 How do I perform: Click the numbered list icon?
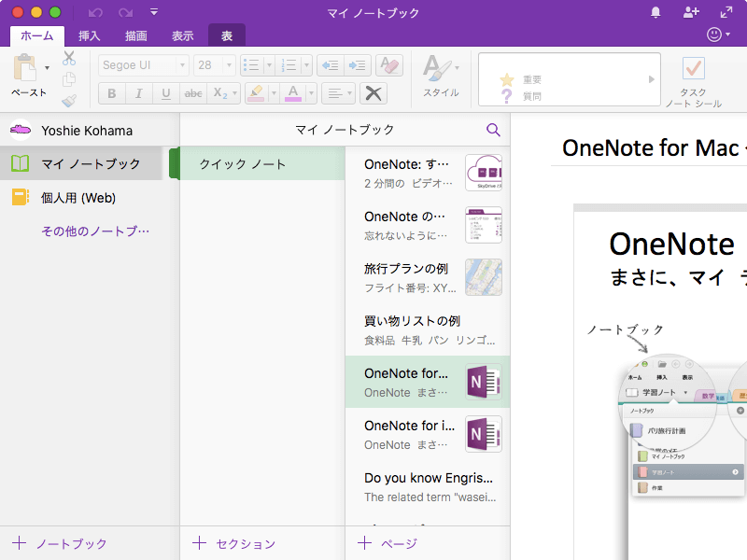click(289, 65)
